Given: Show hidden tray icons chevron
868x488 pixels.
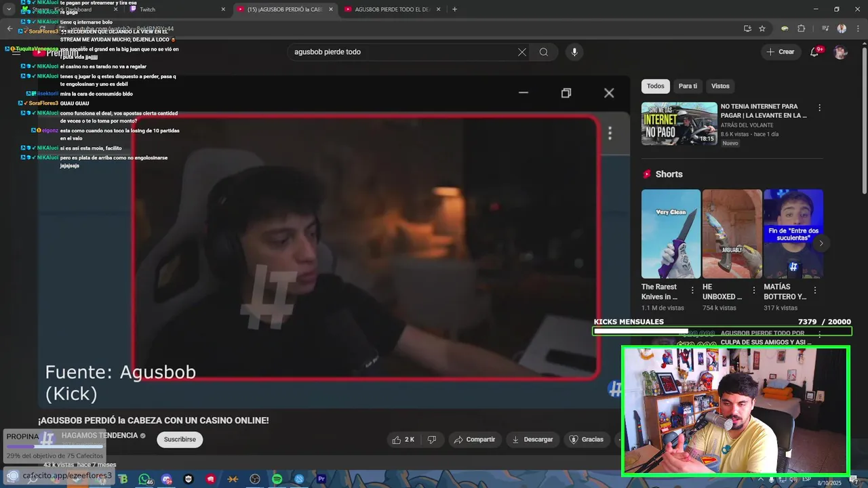Looking at the screenshot, I should point(760,479).
